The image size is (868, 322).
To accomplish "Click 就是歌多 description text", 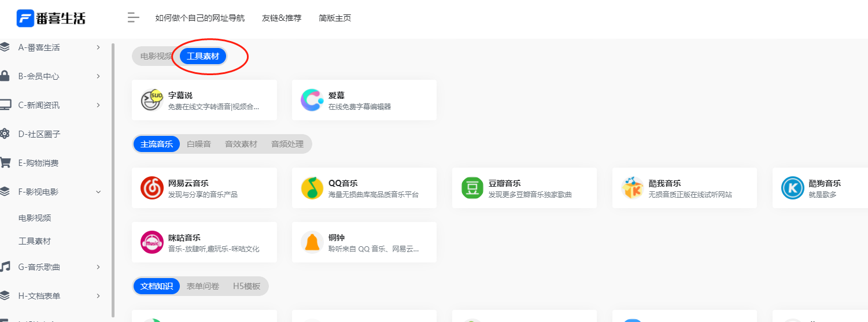I will tap(823, 194).
